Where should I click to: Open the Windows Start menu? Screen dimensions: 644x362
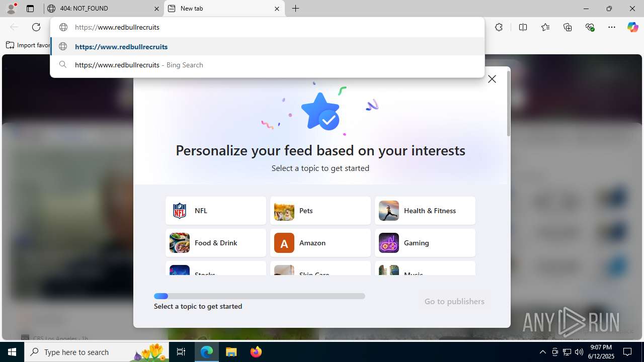[x=12, y=352]
